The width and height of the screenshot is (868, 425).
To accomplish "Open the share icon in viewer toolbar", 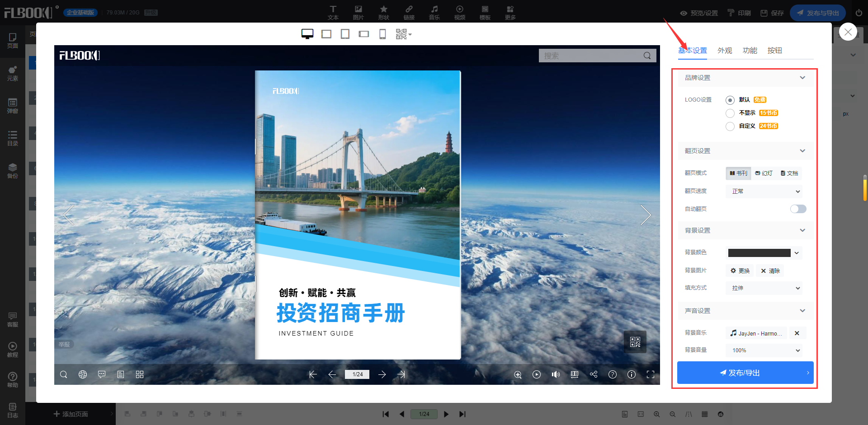I will point(594,374).
